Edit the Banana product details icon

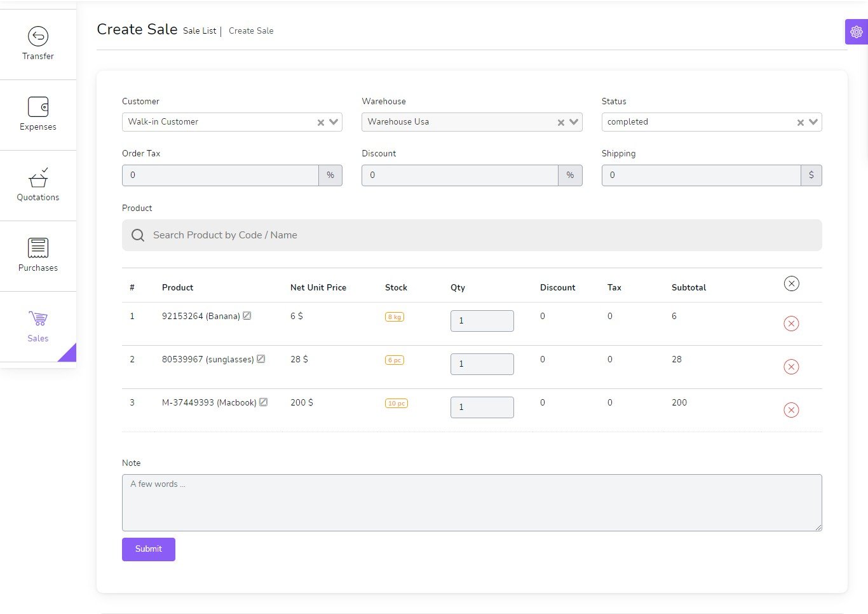point(247,316)
